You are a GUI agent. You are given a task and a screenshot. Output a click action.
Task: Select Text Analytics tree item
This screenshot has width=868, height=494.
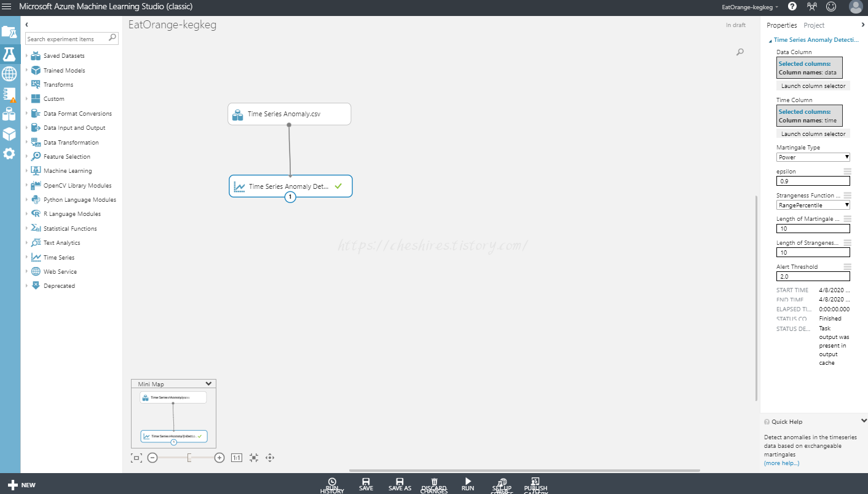pos(61,243)
